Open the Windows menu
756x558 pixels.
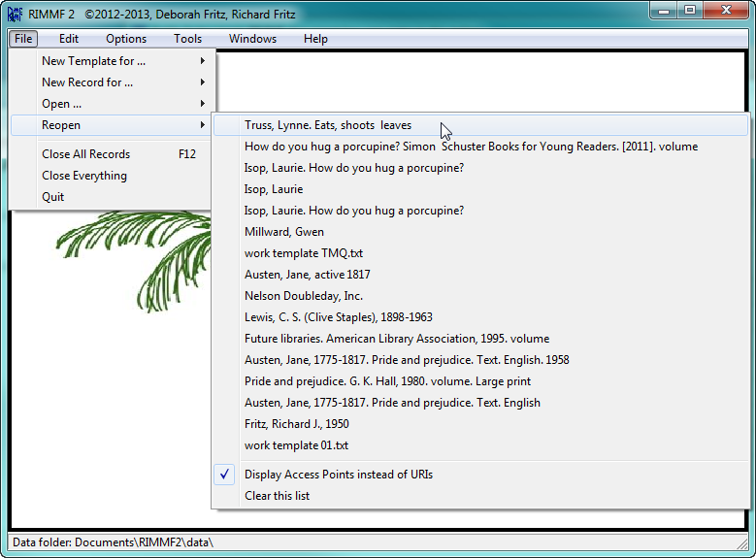252,39
